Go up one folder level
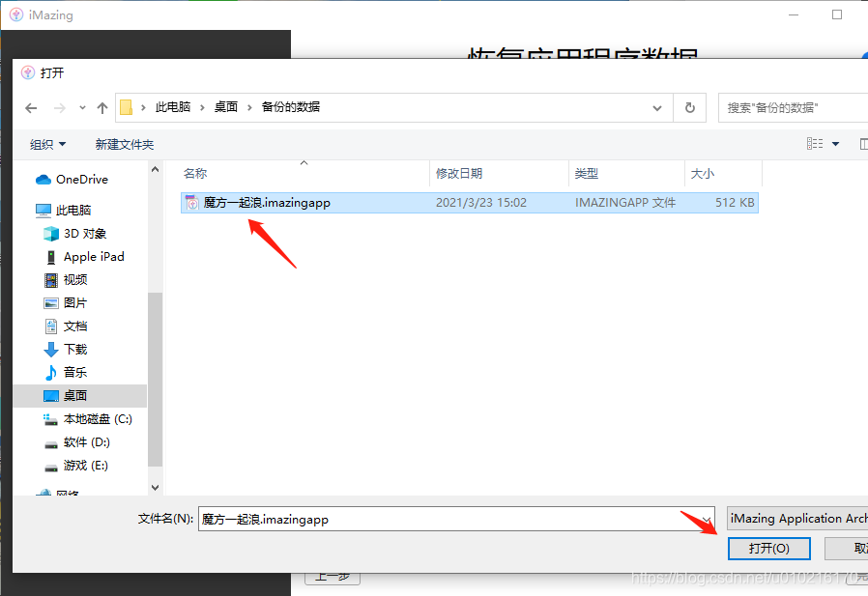Viewport: 868px width, 596px height. [x=102, y=108]
